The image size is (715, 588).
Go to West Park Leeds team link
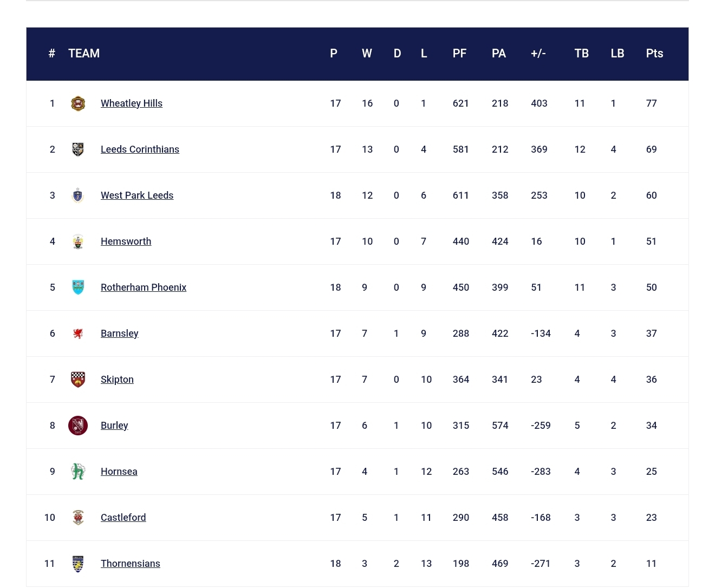pos(137,195)
